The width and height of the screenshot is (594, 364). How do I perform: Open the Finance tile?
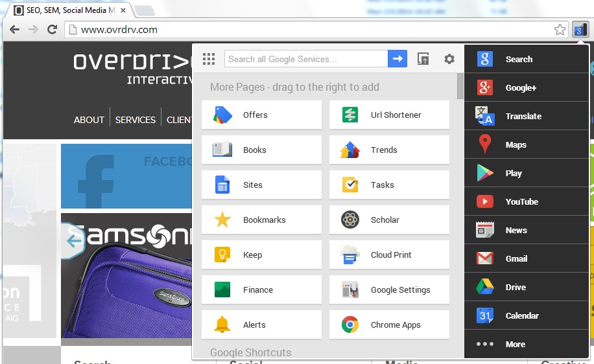pos(261,290)
